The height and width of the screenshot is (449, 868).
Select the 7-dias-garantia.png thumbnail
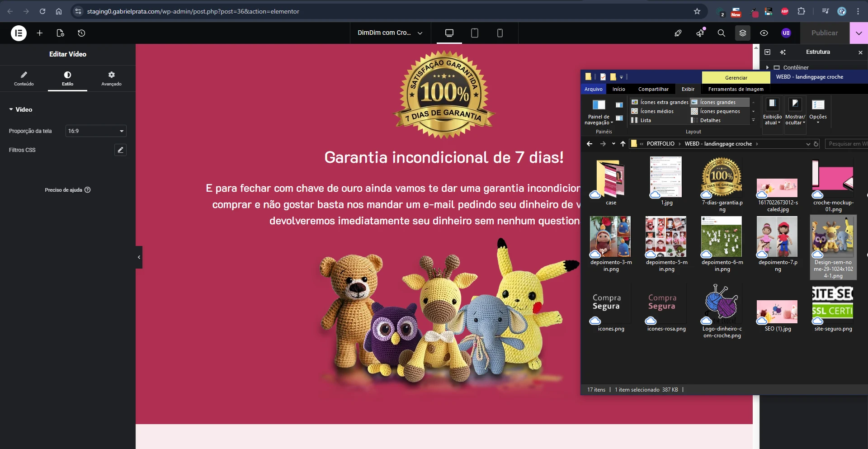coord(722,177)
